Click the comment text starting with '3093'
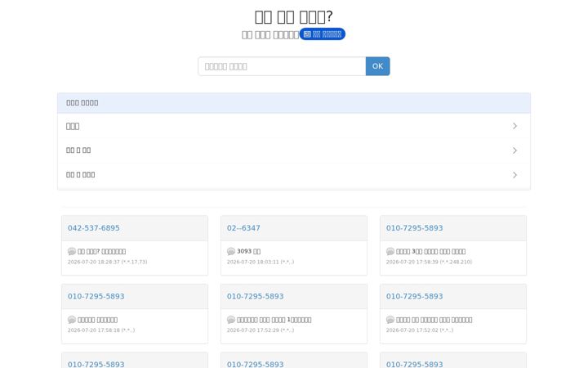 click(x=248, y=251)
